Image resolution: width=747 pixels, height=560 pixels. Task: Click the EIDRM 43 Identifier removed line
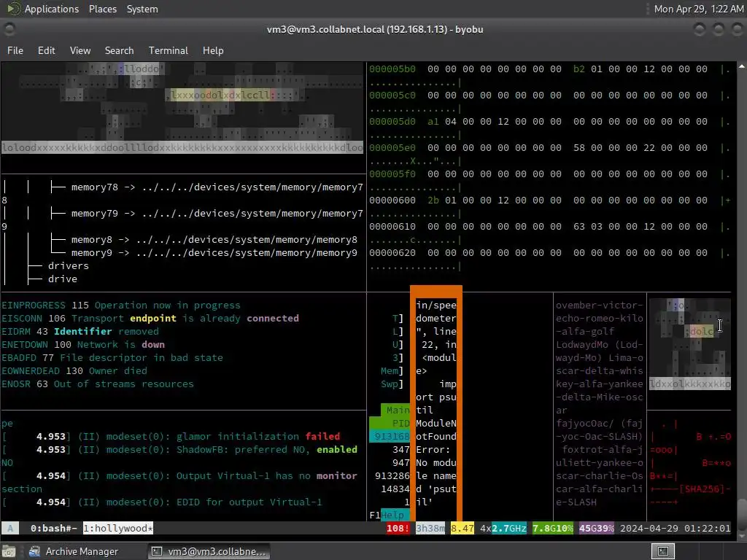[80, 332]
